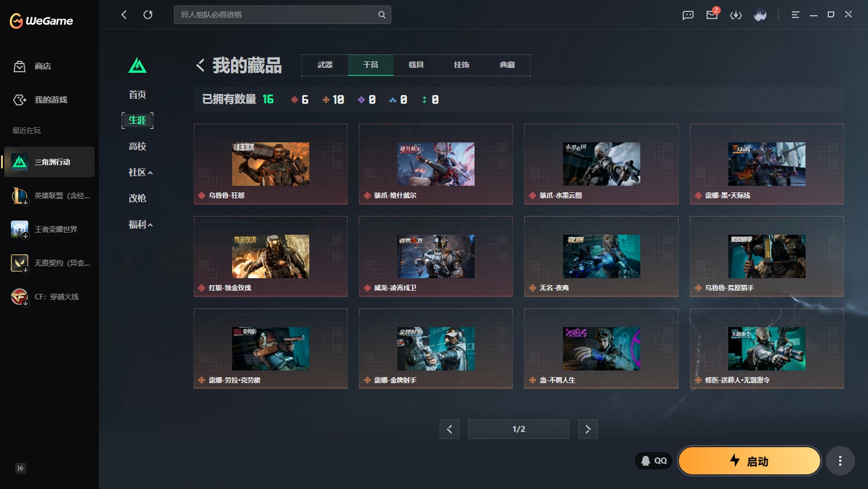Screen dimensions: 868x489
Task: Switch to the 典藏 tab
Action: pyautogui.click(x=508, y=65)
